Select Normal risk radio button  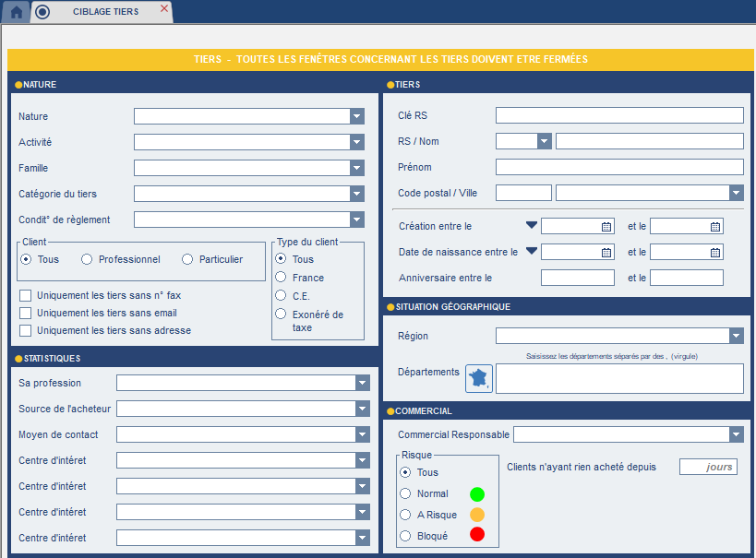405,493
